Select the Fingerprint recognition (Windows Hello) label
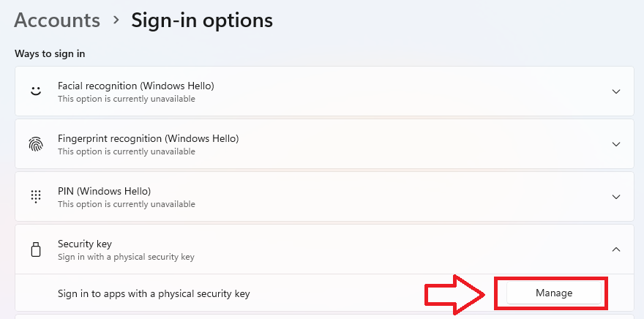This screenshot has width=644, height=319. coord(148,138)
